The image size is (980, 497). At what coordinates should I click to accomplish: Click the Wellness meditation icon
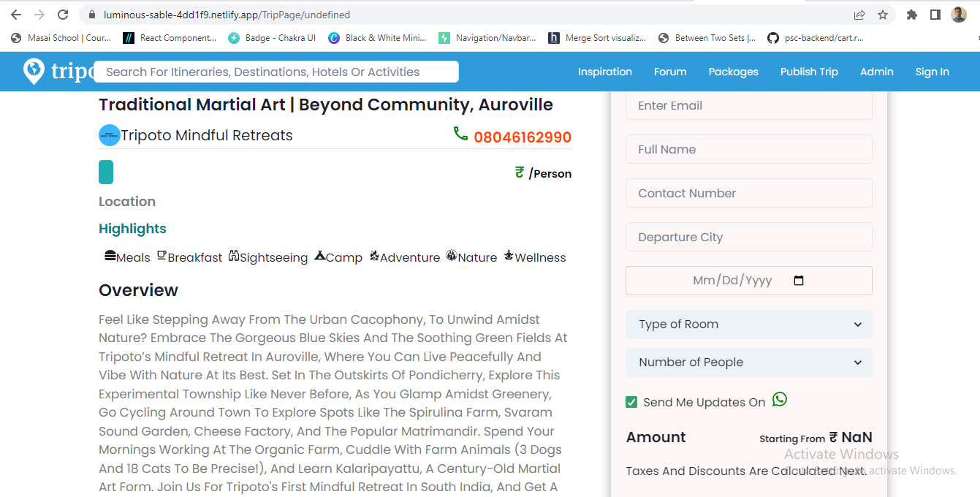pyautogui.click(x=509, y=256)
